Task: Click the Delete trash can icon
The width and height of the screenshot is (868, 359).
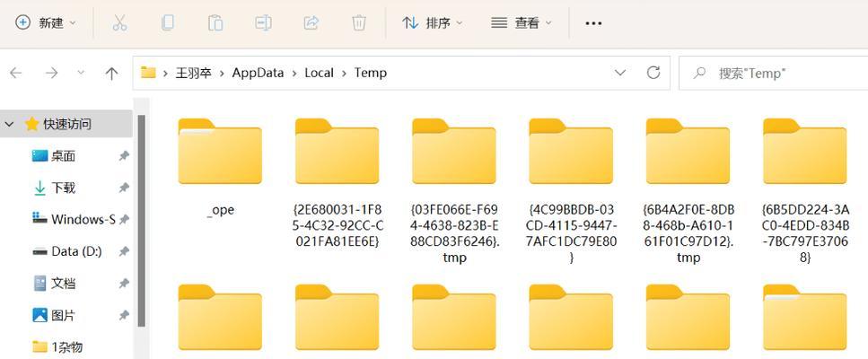Action: tap(359, 23)
